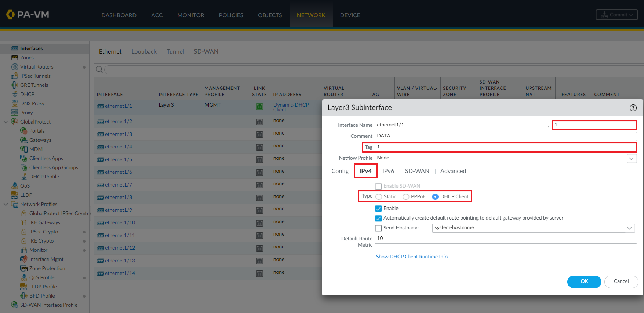Open help icon in Layer3 Subinterface dialog
The image size is (644, 313).
click(633, 108)
